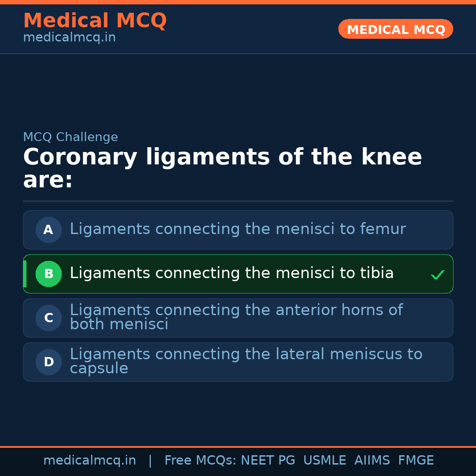This screenshot has width=476, height=476.
Task: Choose answer 'menisci to femur'
Action: pyautogui.click(x=238, y=229)
